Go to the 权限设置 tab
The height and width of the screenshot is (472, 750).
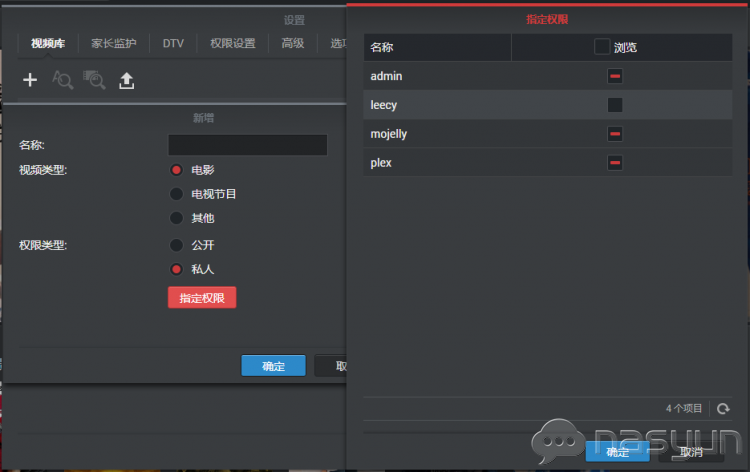[233, 43]
